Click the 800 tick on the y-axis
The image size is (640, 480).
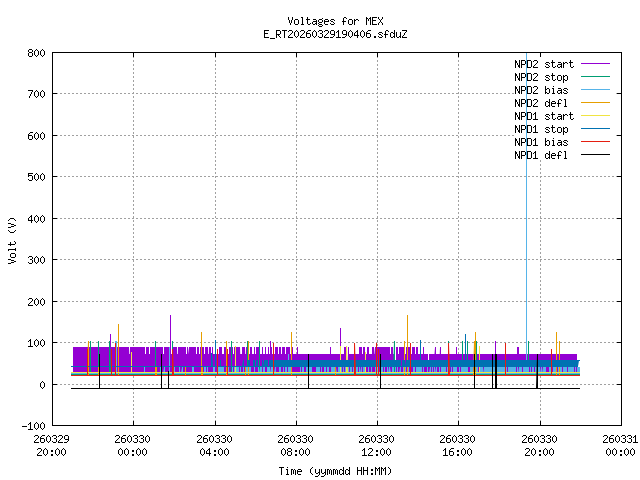click(x=34, y=52)
